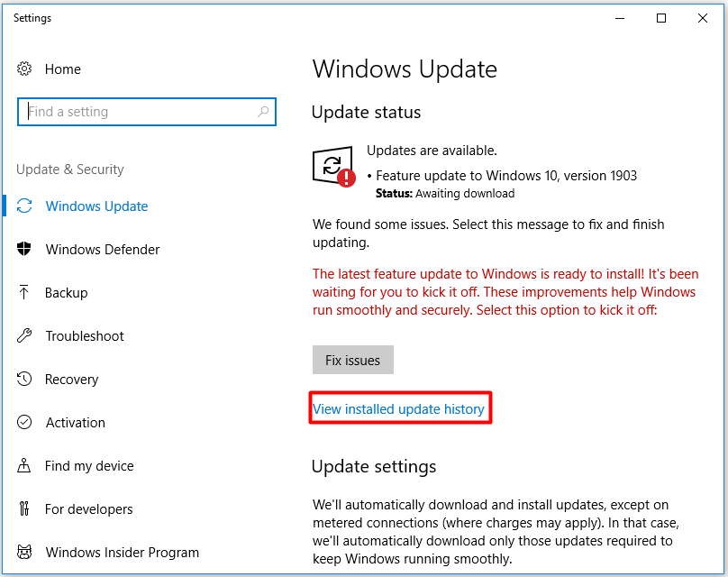Open the Find my device section

pyautogui.click(x=89, y=466)
